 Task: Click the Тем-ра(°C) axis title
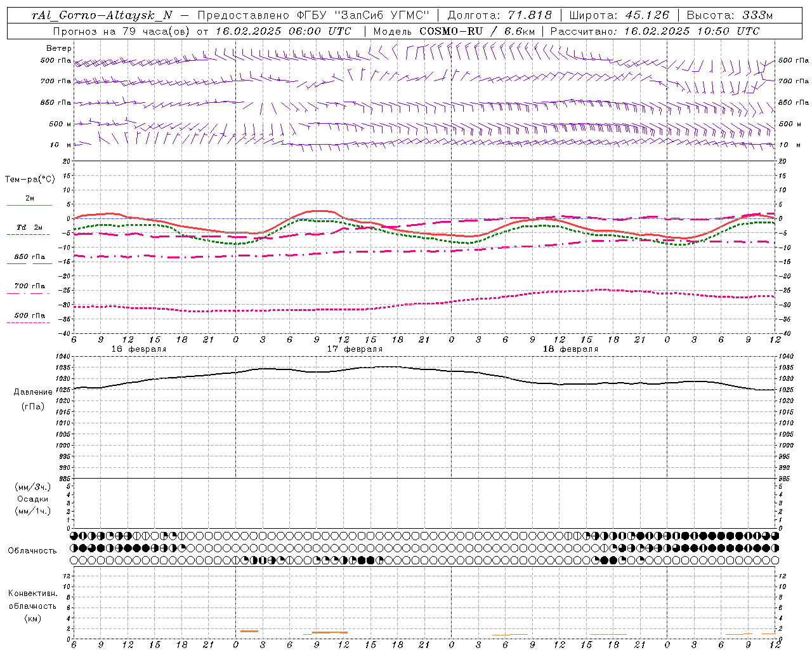(30, 179)
